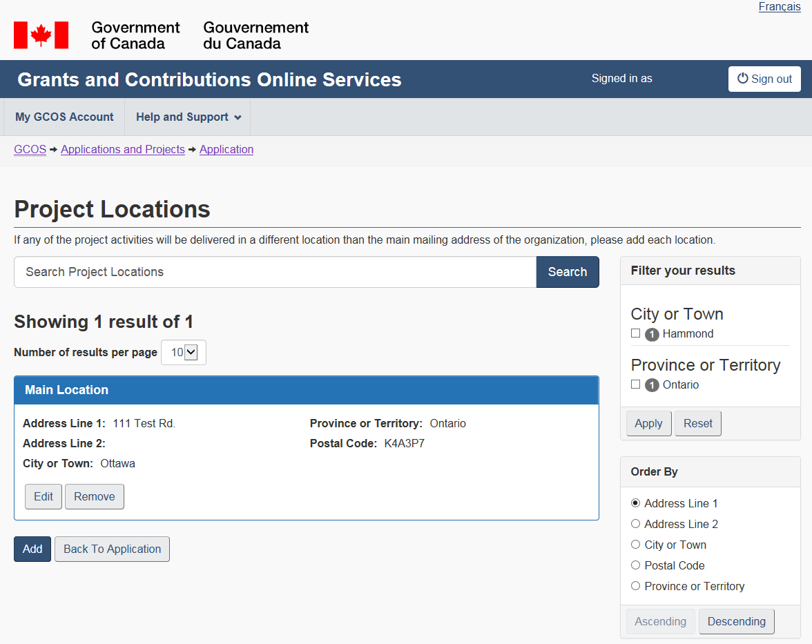The width and height of the screenshot is (812, 644).
Task: Click the Canada flag logo
Action: [41, 35]
